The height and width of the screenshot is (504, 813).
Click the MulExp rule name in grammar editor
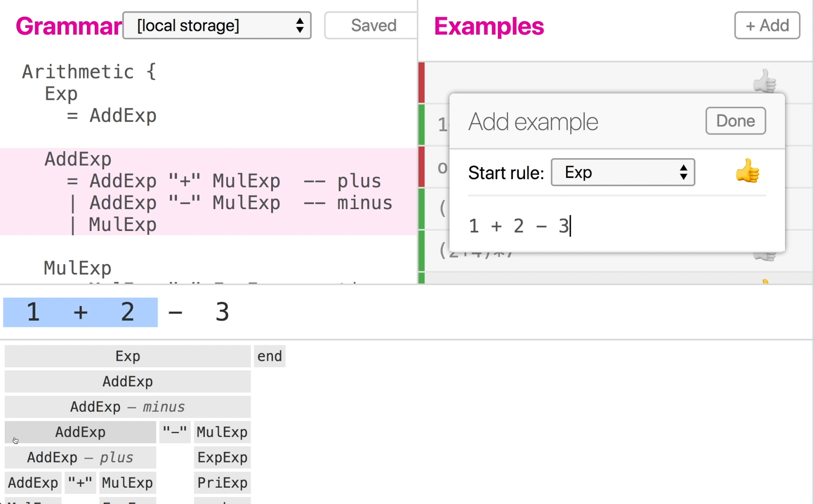point(77,268)
